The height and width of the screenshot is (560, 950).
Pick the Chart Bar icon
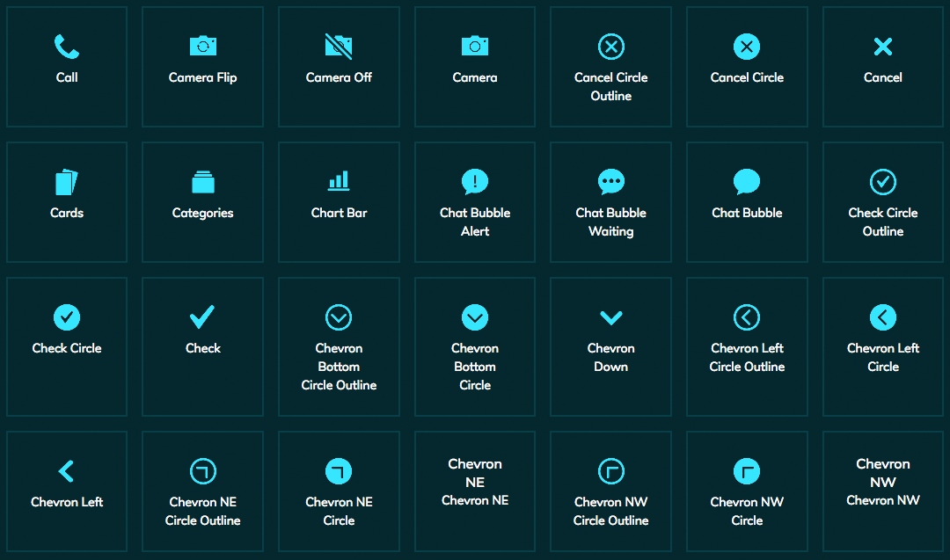point(339,181)
